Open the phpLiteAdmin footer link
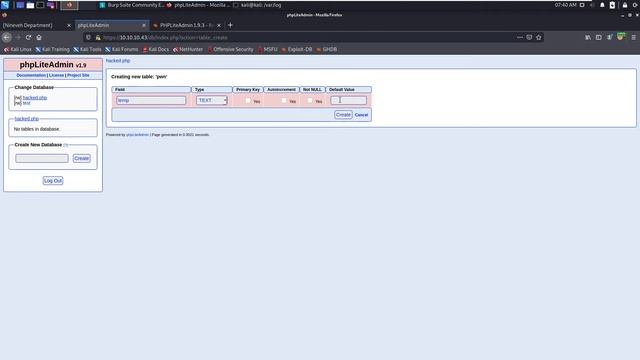 (138, 135)
